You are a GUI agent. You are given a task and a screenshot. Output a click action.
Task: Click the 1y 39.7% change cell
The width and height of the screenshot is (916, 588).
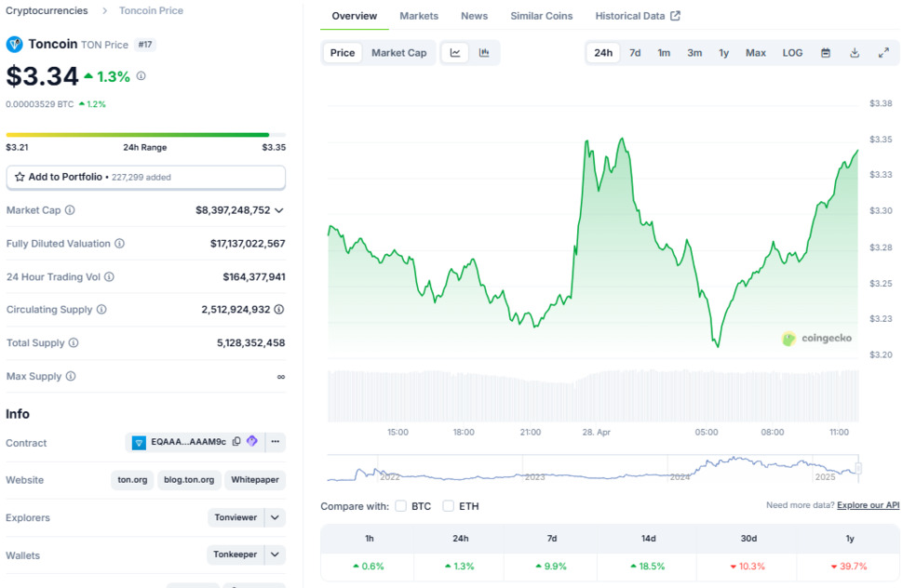[x=849, y=567]
